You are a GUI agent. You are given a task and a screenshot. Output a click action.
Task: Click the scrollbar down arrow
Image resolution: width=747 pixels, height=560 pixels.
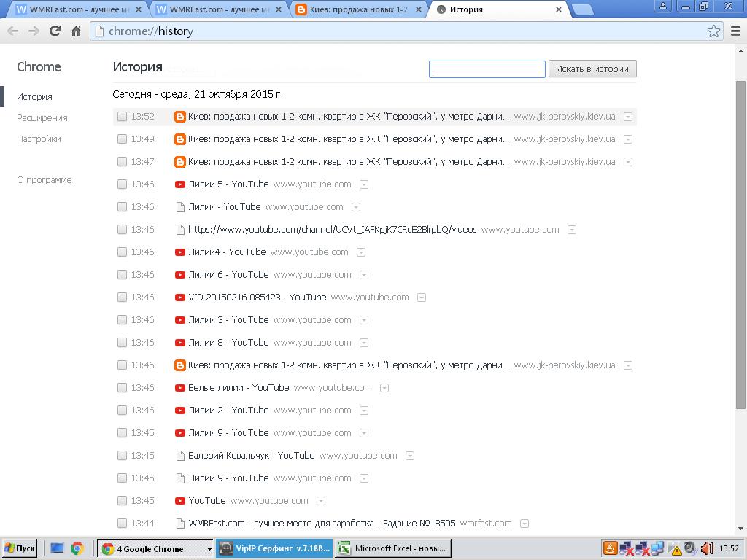pyautogui.click(x=740, y=528)
